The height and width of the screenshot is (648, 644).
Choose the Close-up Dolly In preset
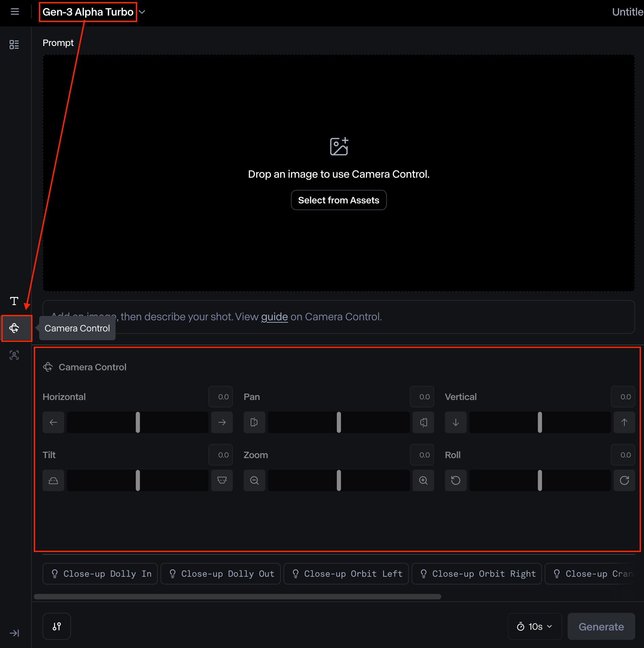point(100,574)
